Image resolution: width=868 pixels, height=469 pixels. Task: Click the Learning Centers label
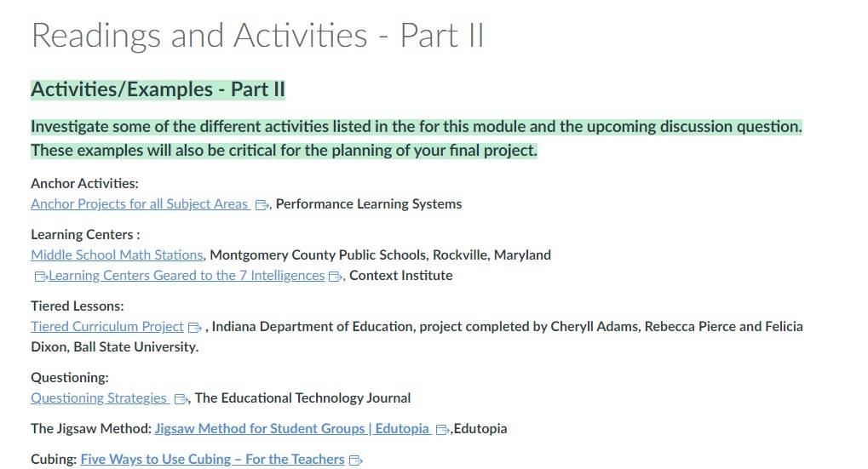[x=85, y=235]
